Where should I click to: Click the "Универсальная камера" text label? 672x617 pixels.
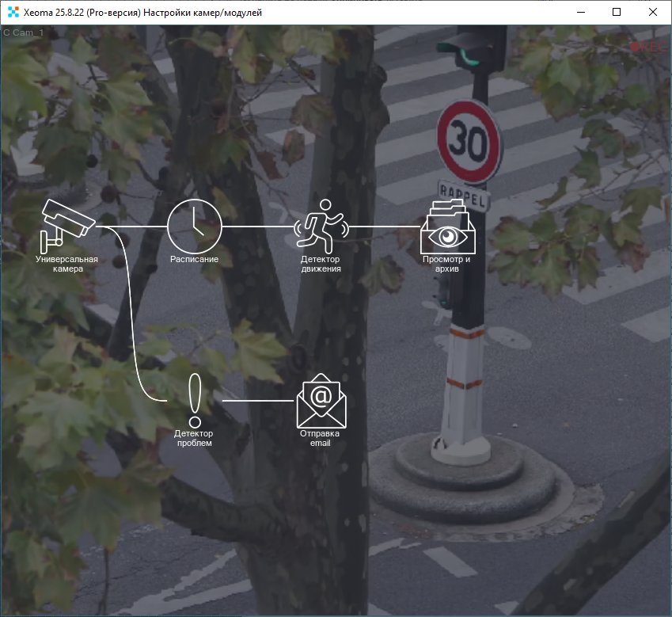[66, 264]
